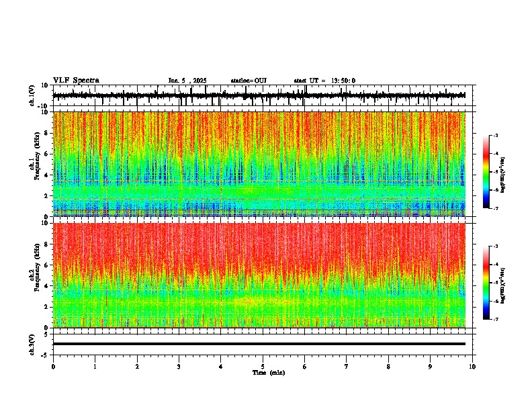
Task: Click time axis tick label "0"
Action: pyautogui.click(x=53, y=367)
